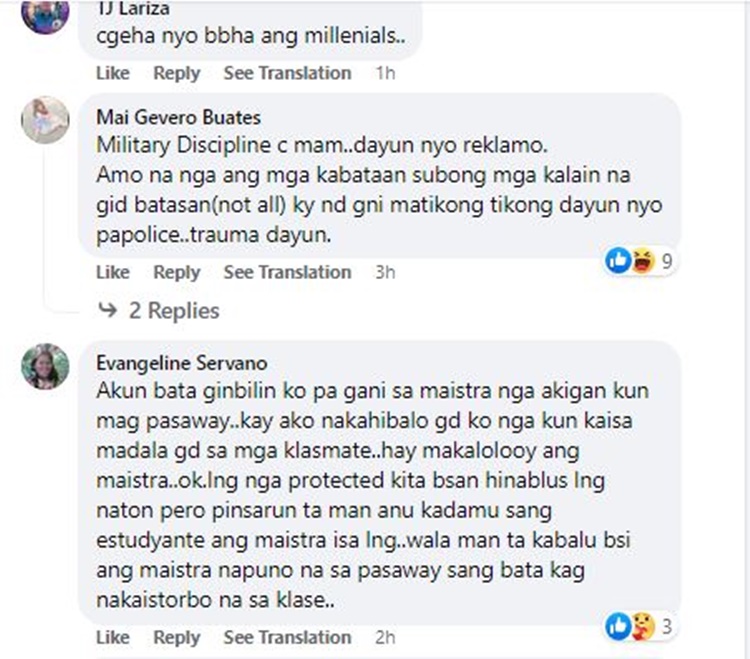Image resolution: width=750 pixels, height=659 pixels.
Task: Like Evangeline Servano's comment
Action: 113,637
